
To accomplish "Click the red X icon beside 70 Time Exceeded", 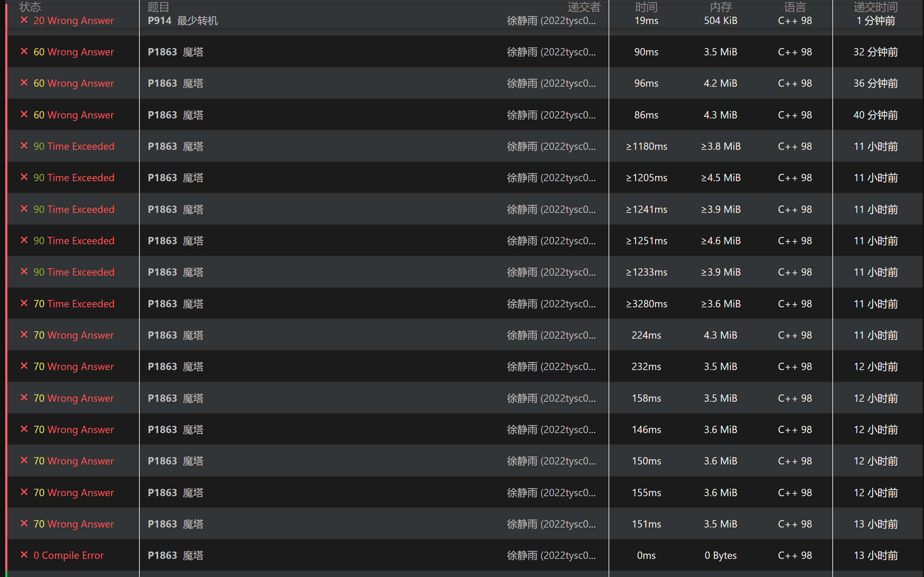I will (x=24, y=303).
